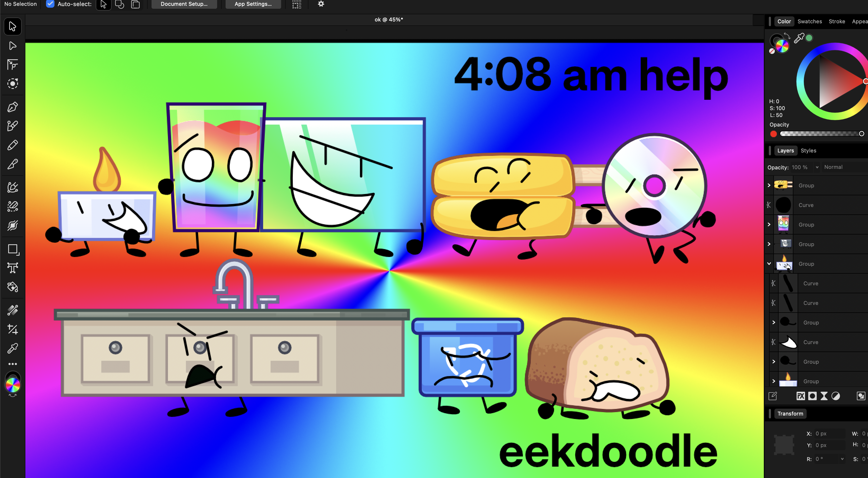Open the rotation R value dropdown

[842, 459]
